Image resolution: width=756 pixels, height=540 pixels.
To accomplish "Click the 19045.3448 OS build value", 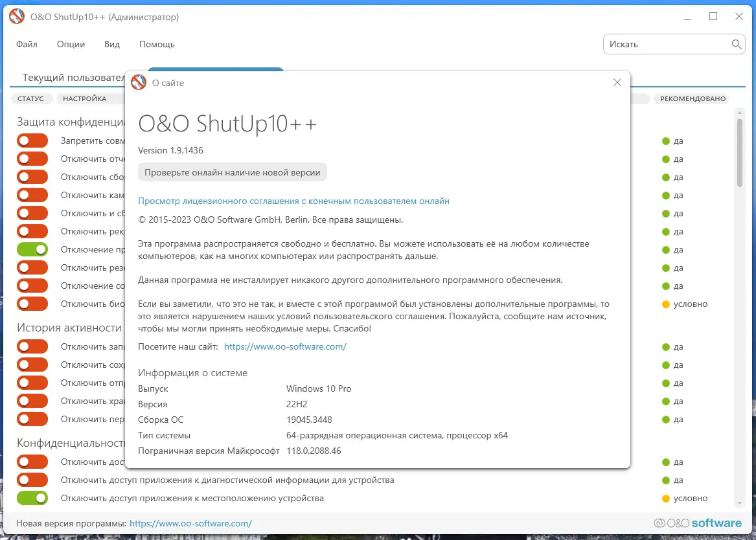I will (x=309, y=420).
